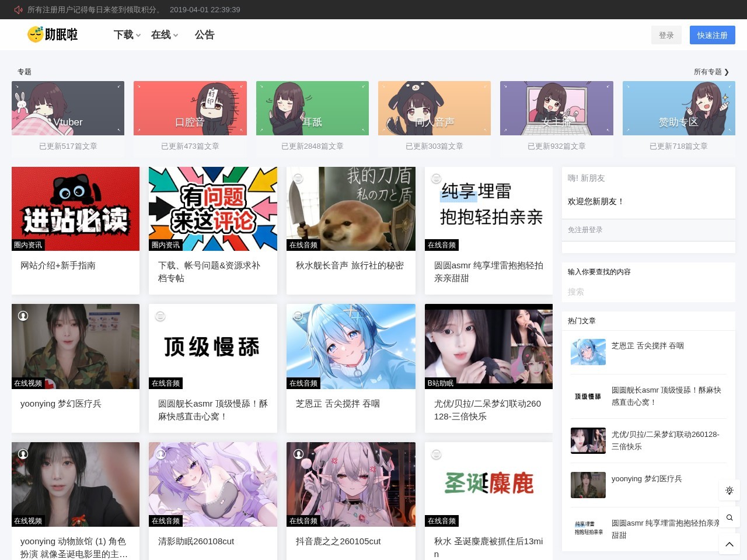Click the back-to-top arrow button
The height and width of the screenshot is (560, 747).
pyautogui.click(x=729, y=544)
